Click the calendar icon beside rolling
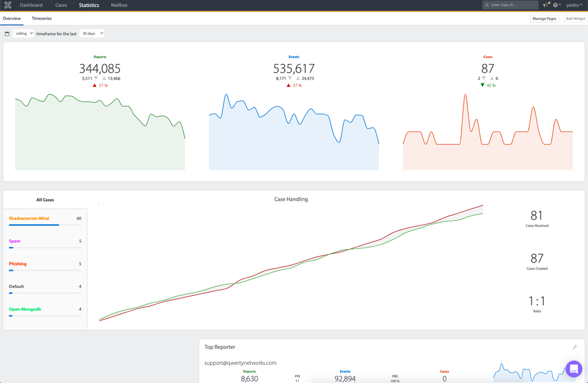Image resolution: width=588 pixels, height=383 pixels. pos(6,33)
